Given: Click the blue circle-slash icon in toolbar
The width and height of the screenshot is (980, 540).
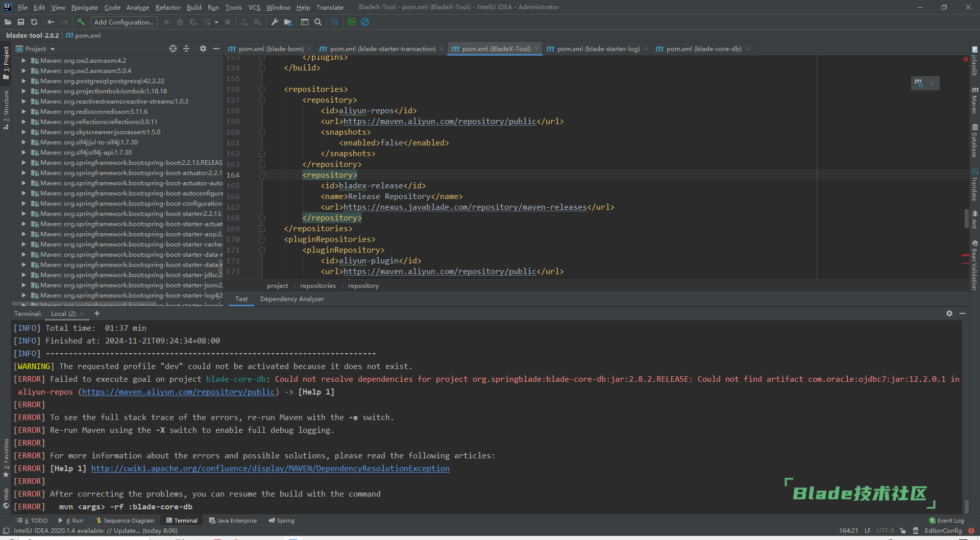Looking at the screenshot, I should pyautogui.click(x=365, y=22).
